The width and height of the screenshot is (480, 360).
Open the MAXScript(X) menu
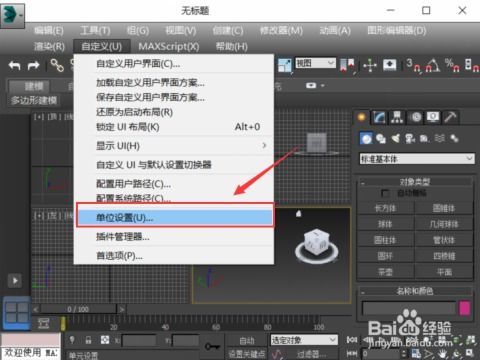[169, 46]
